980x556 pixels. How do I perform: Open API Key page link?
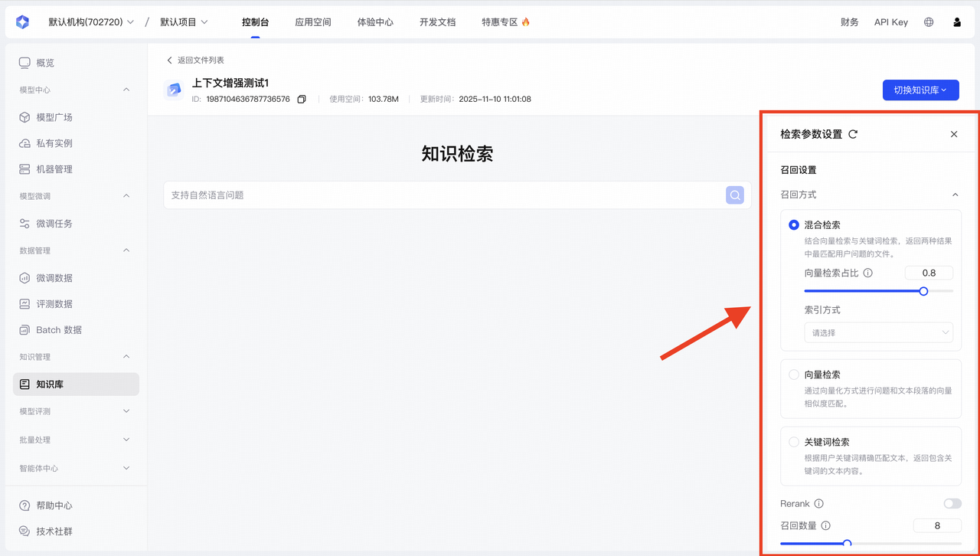coord(890,22)
